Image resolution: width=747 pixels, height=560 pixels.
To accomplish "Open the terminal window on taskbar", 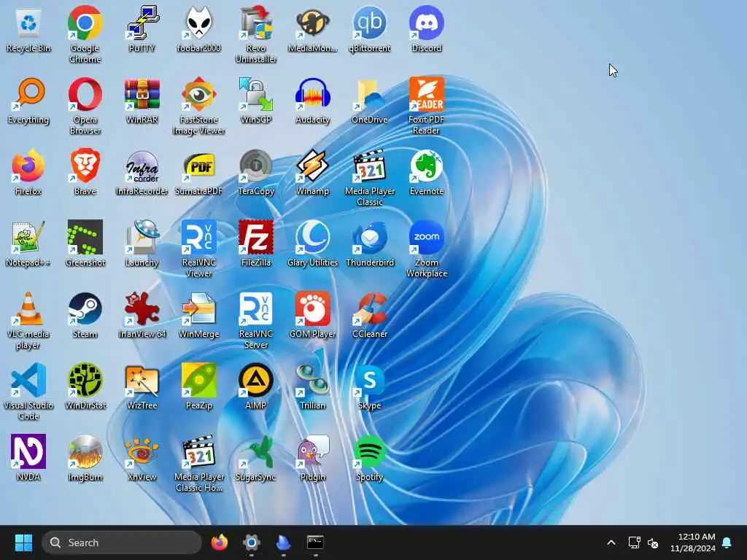I will (315, 542).
